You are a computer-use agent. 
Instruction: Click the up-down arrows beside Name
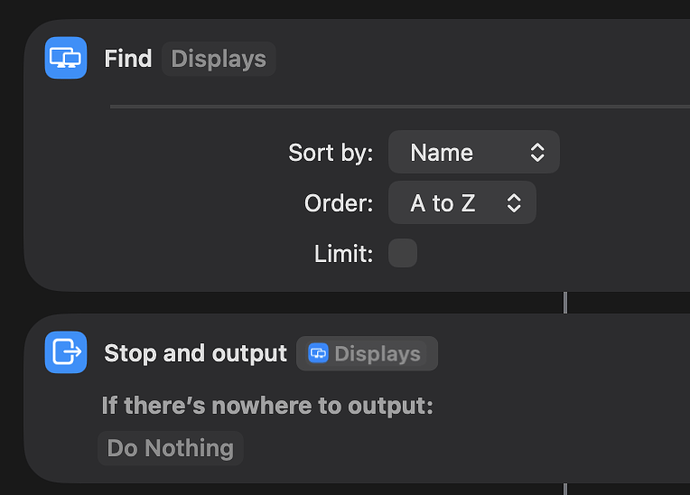pos(537,152)
